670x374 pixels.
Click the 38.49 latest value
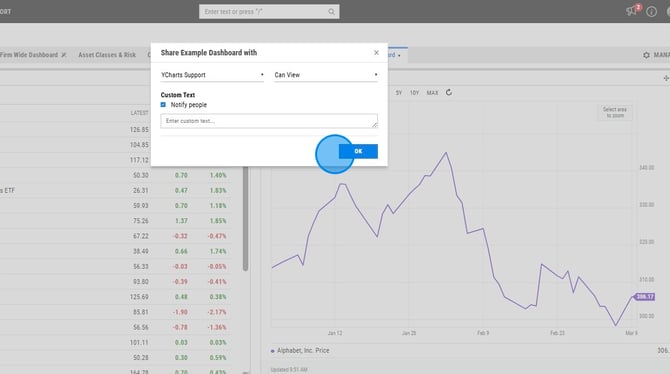(141, 251)
